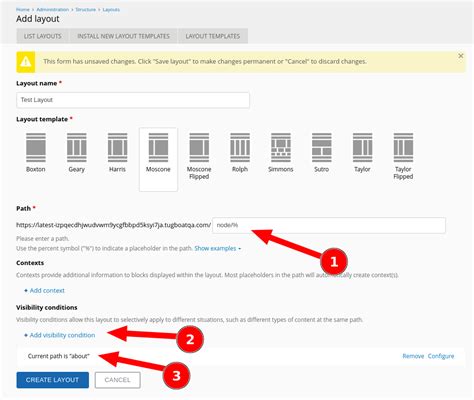Click the 'Visibility conditions' heading
Screen dimensions: 474x400
[x=47, y=307]
